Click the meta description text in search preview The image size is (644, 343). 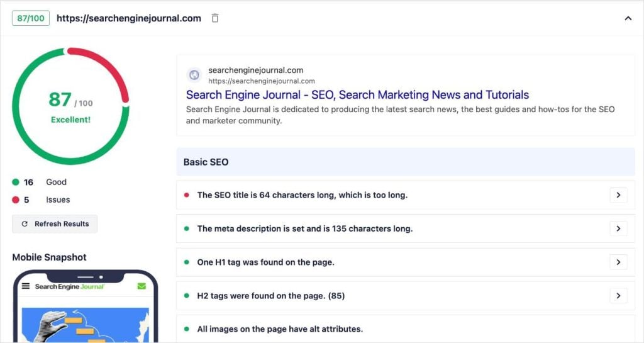(401, 115)
